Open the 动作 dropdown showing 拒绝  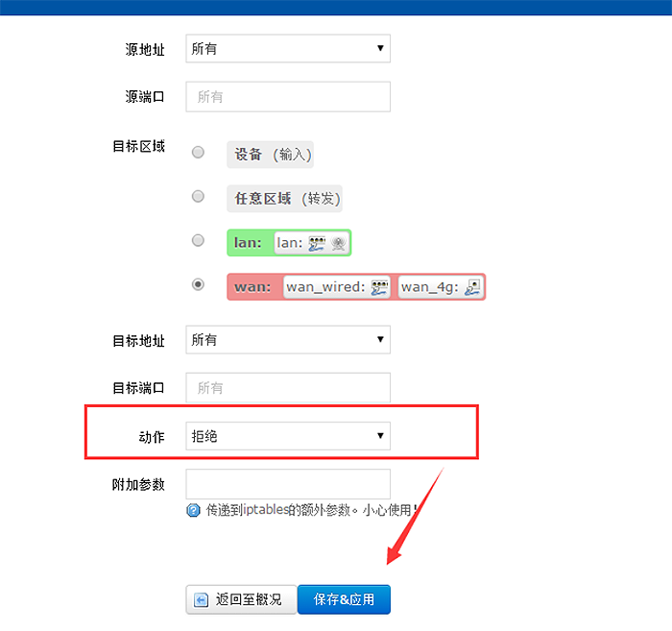[x=288, y=436]
